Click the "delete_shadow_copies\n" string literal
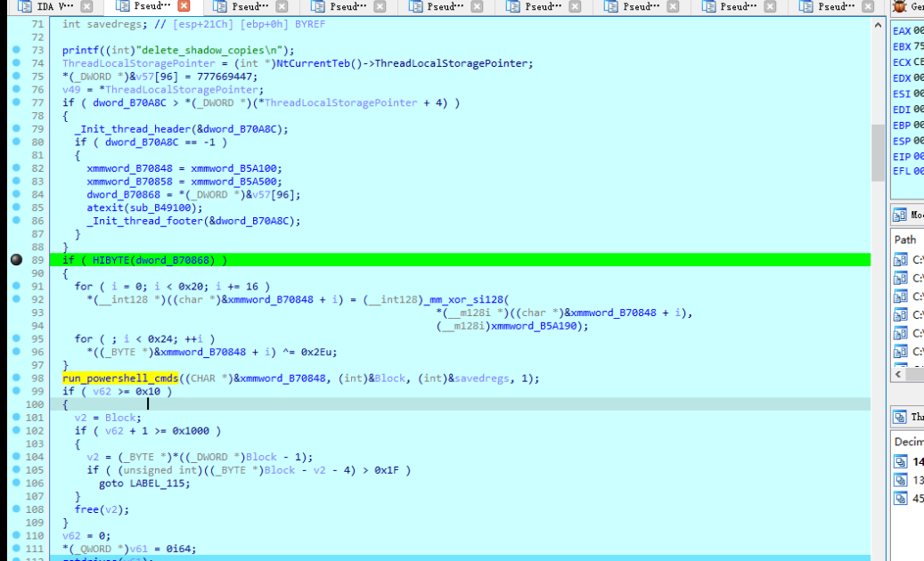The width and height of the screenshot is (924, 561). (x=209, y=50)
